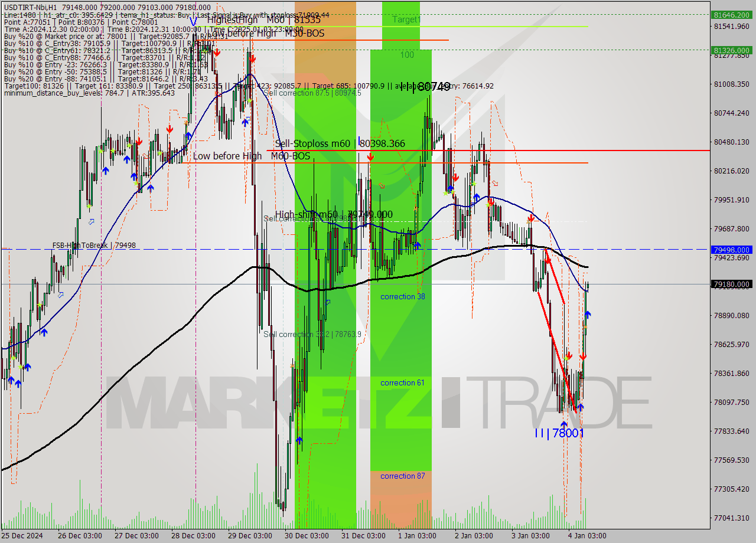Select the HighestHigh M60 | 81535 label
756x543 pixels.
263,19
